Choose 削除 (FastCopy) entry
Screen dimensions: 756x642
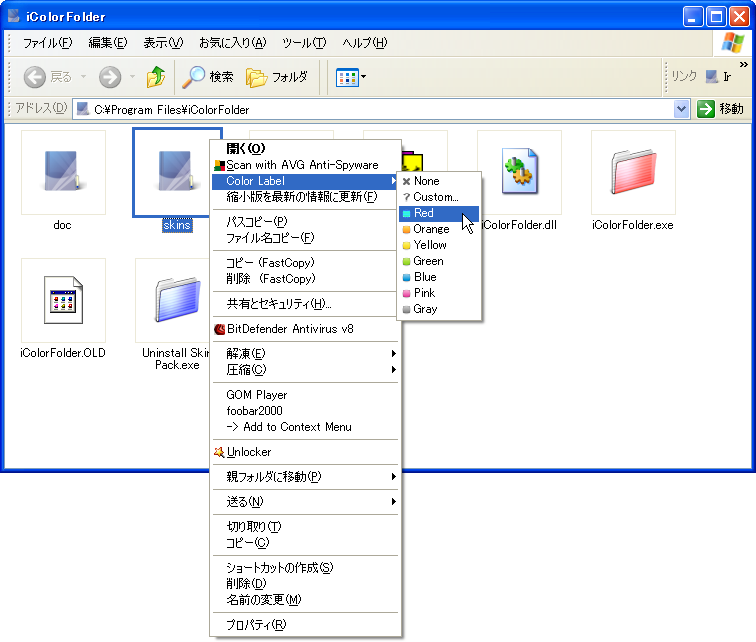point(304,279)
